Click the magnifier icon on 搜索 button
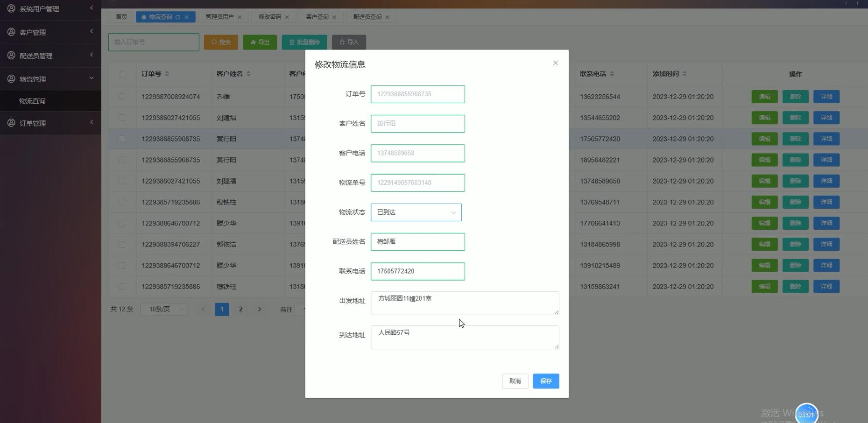Viewport: 868px width, 423px height. coord(214,42)
